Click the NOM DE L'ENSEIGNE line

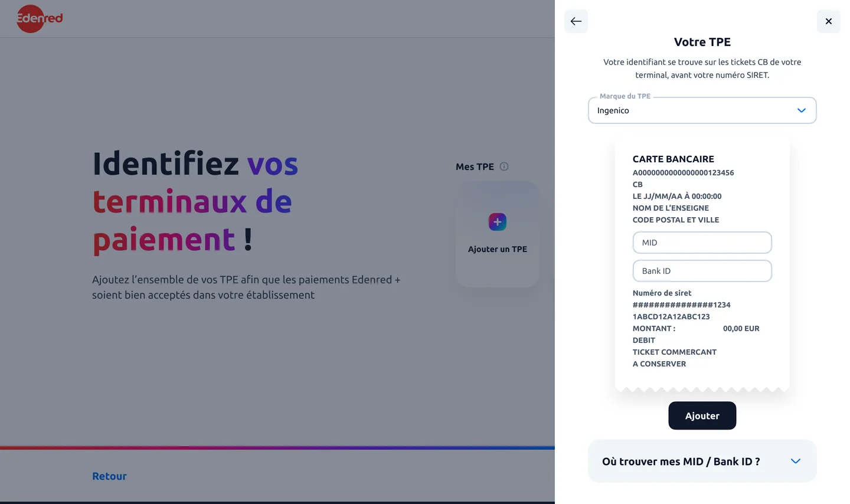(x=671, y=208)
